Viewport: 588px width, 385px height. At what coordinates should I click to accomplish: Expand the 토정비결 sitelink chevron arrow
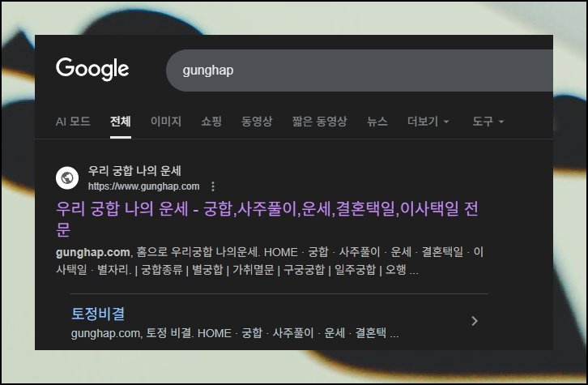475,321
